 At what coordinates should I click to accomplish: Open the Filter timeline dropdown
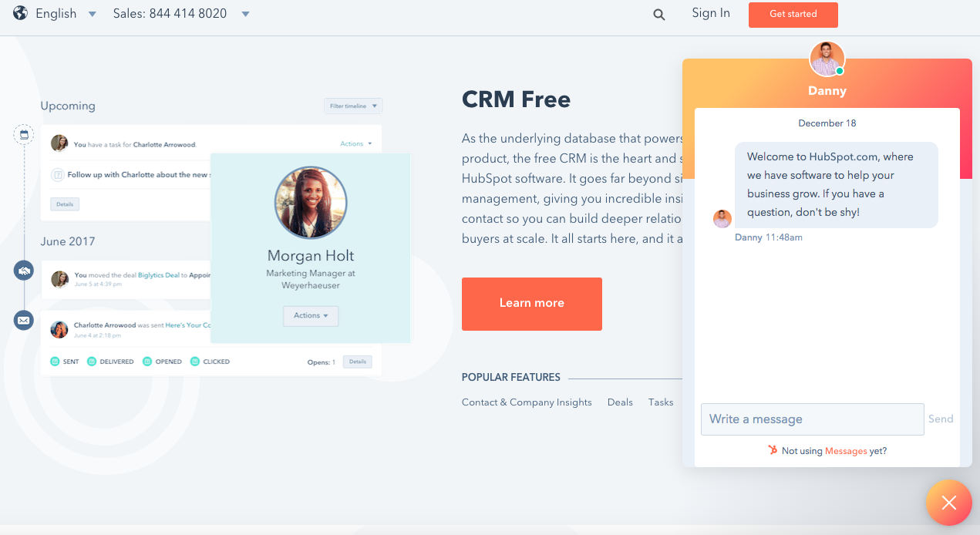[353, 106]
